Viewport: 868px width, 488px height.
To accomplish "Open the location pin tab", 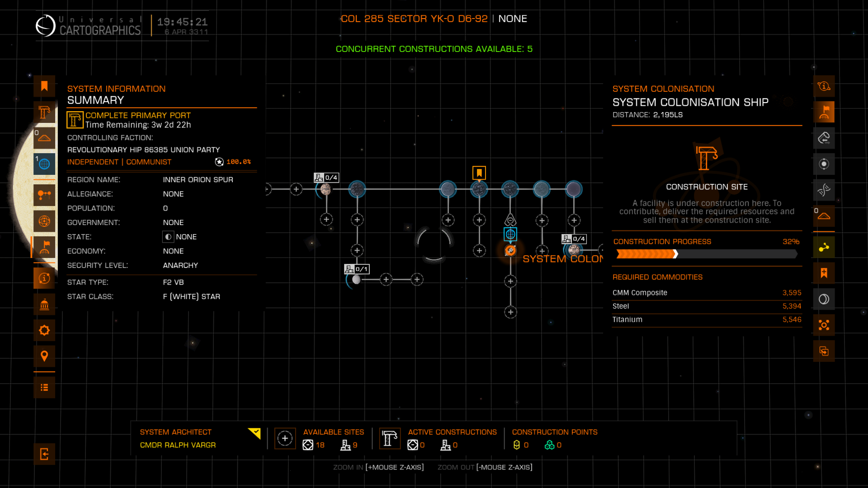I will click(44, 357).
